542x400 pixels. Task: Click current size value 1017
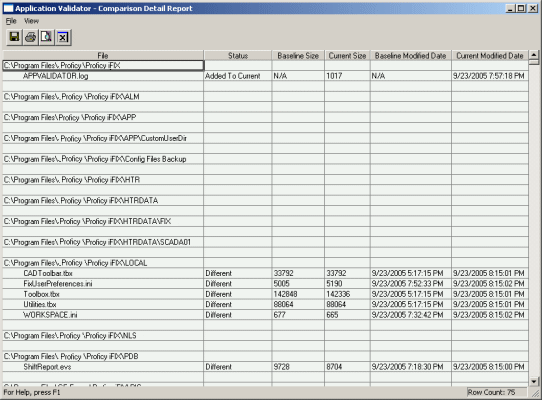click(x=347, y=76)
